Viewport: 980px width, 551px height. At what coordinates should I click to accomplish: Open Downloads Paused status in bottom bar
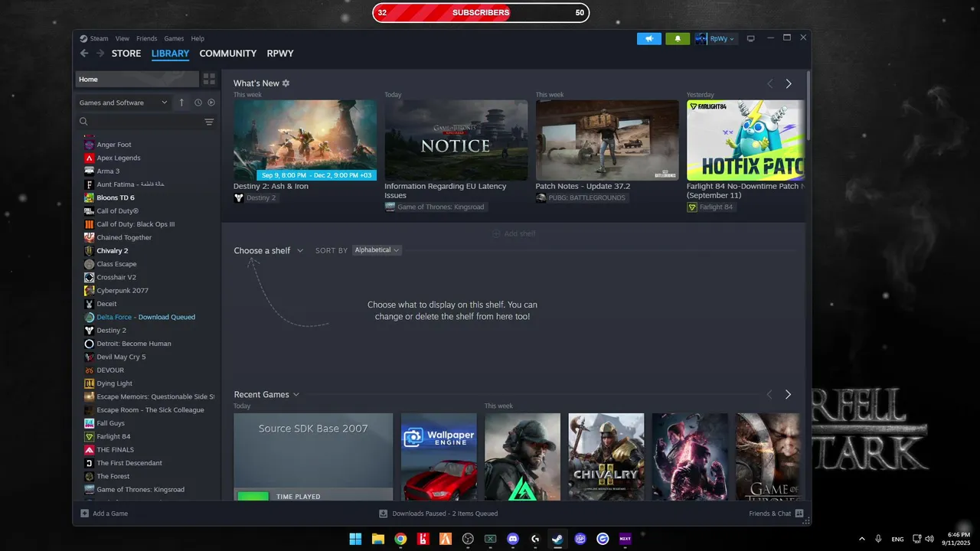[439, 514]
